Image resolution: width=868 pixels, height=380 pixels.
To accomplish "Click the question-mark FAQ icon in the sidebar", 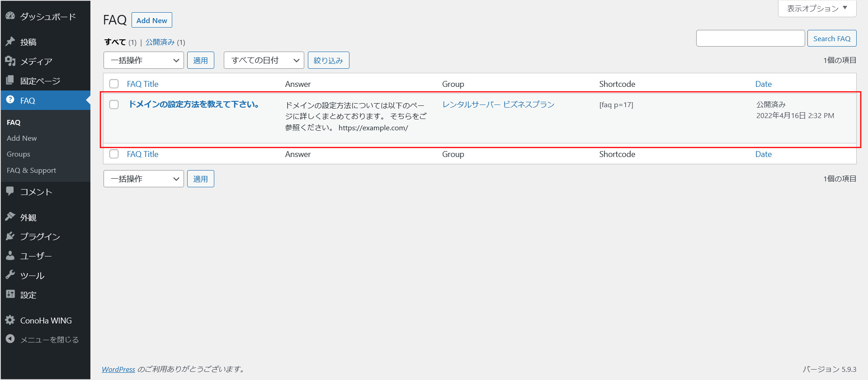I will coord(10,100).
